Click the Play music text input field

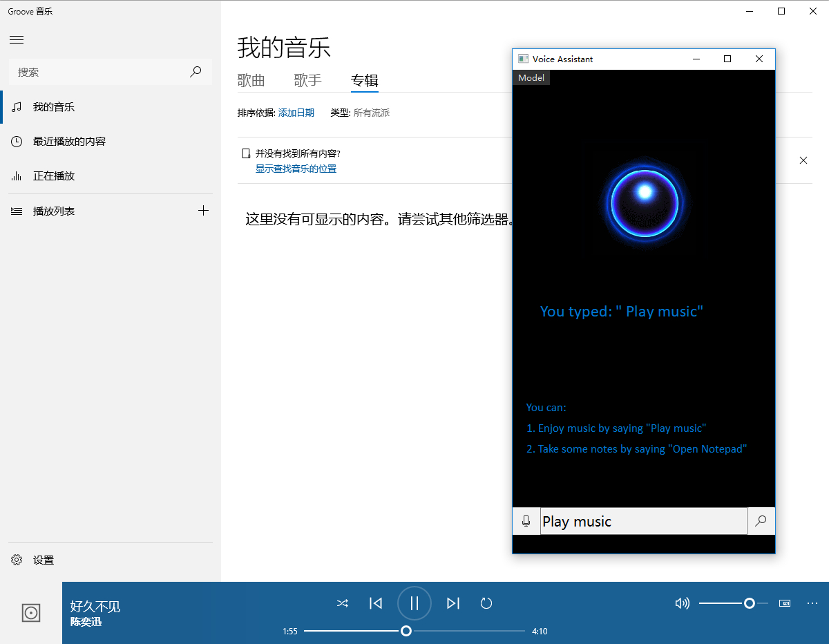point(642,521)
